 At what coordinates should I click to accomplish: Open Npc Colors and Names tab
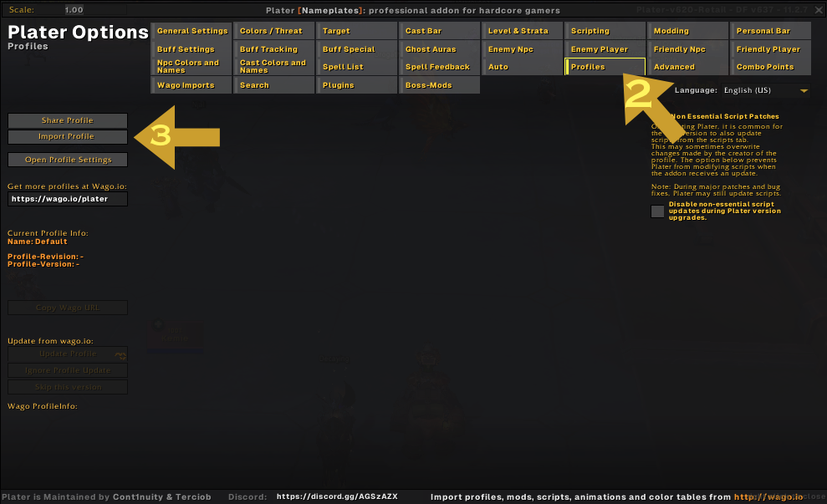(x=191, y=66)
